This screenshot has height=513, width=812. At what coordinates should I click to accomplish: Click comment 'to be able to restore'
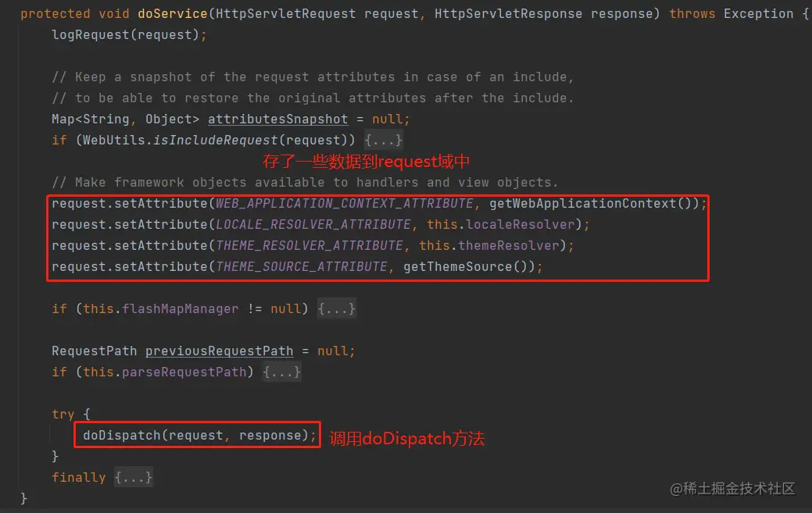(x=313, y=98)
